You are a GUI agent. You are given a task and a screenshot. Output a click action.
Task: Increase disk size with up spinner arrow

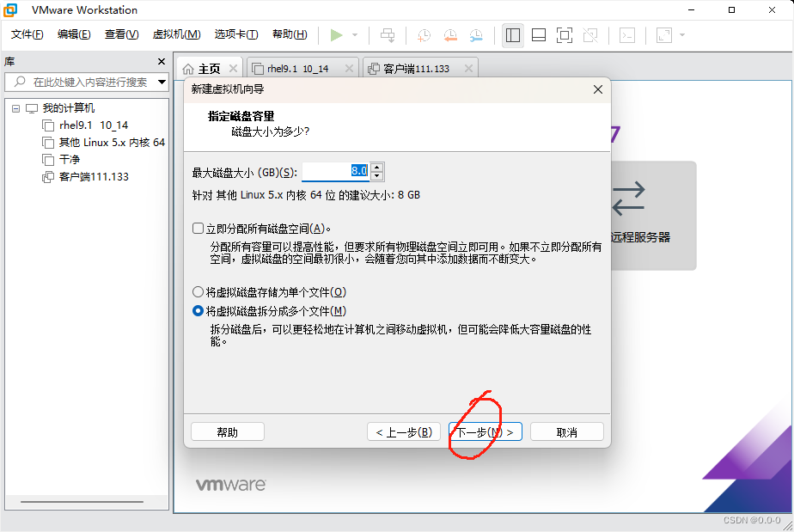click(376, 167)
